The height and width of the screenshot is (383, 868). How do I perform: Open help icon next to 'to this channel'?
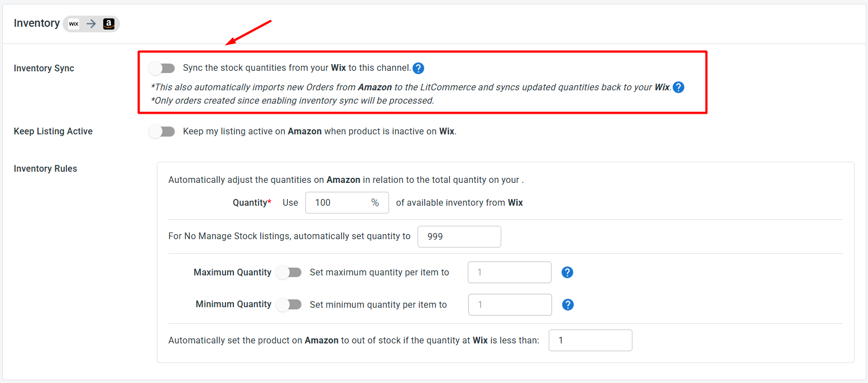click(x=418, y=69)
